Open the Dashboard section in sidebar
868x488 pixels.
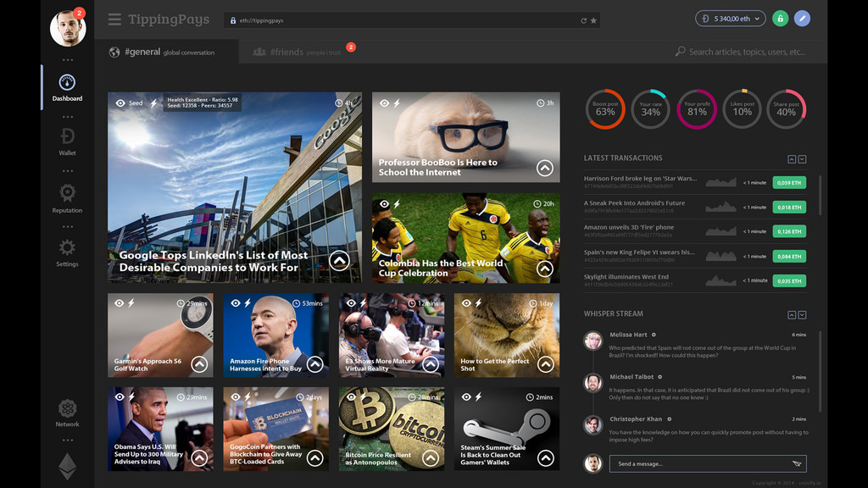coord(67,88)
